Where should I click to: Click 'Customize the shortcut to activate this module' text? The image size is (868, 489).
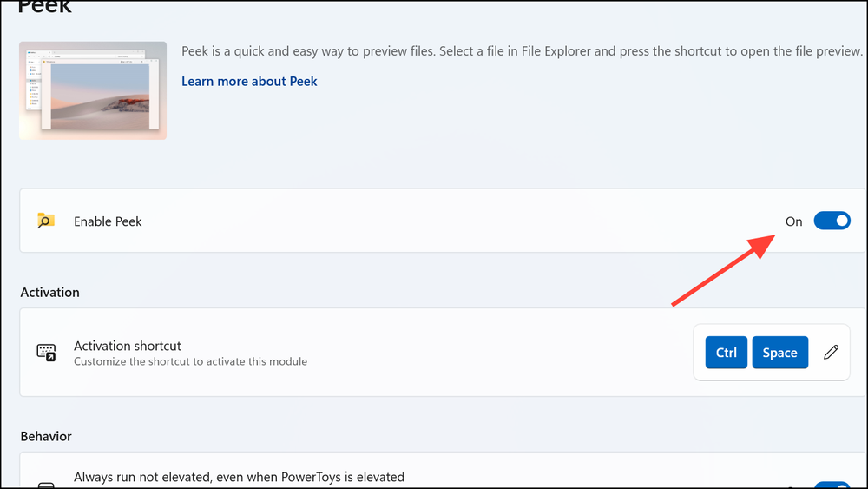(190, 361)
